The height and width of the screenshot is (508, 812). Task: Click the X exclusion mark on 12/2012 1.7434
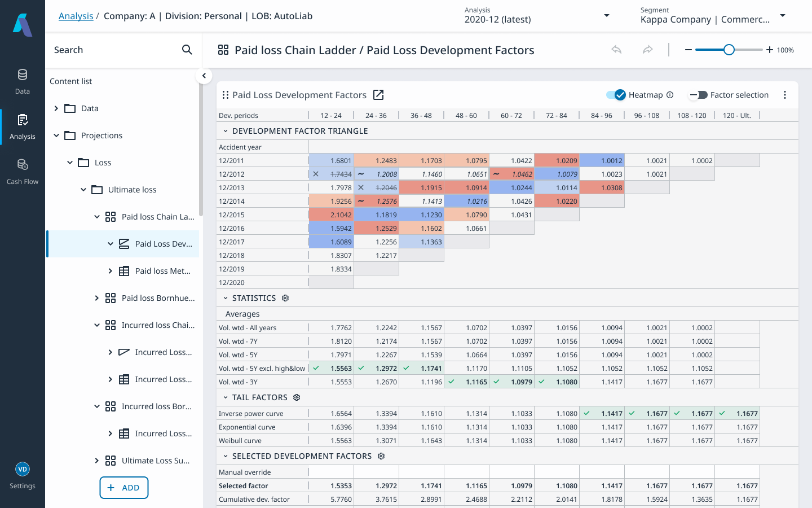pyautogui.click(x=316, y=174)
